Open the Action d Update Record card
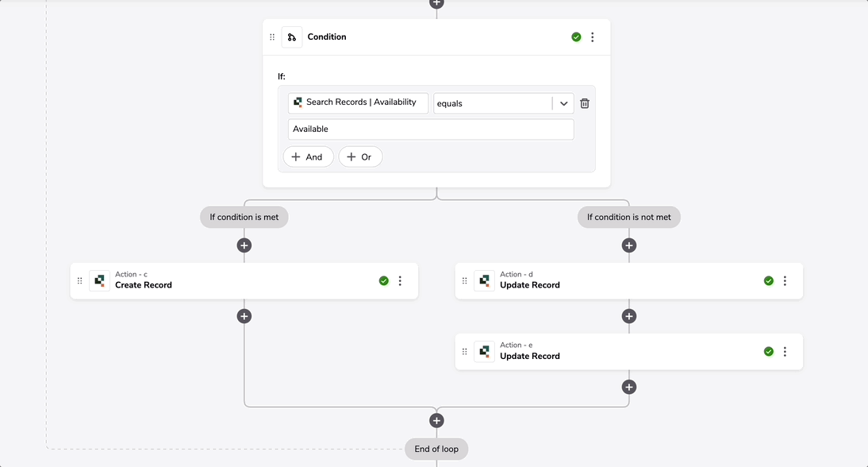Image resolution: width=868 pixels, height=467 pixels. coord(629,281)
